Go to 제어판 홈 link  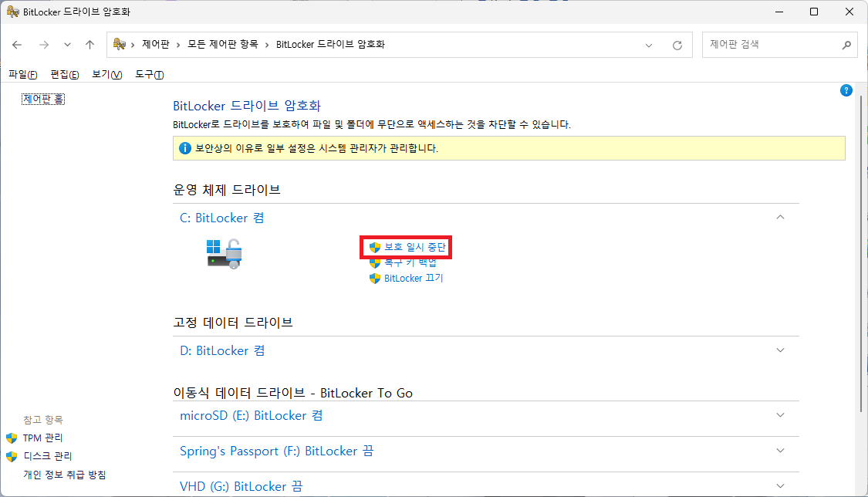point(43,99)
